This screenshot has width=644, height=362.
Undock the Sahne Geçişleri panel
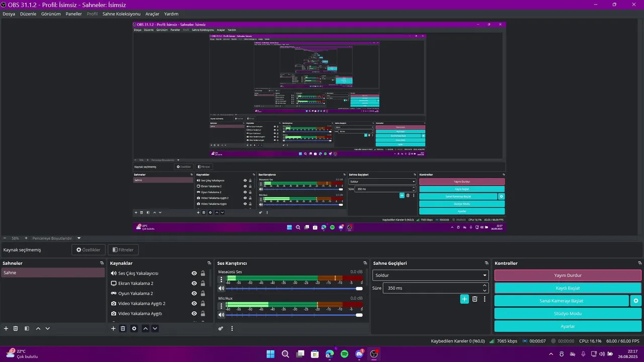tap(487, 263)
